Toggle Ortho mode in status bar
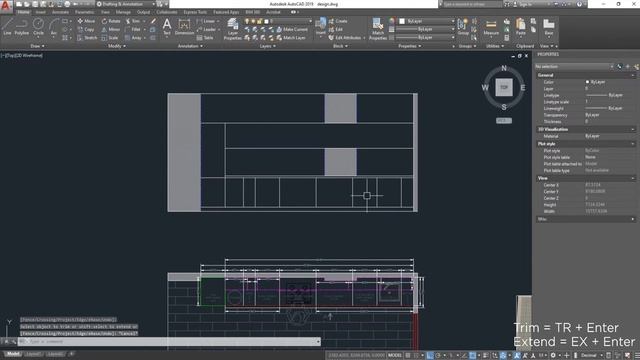The height and width of the screenshot is (360, 640). [430, 356]
